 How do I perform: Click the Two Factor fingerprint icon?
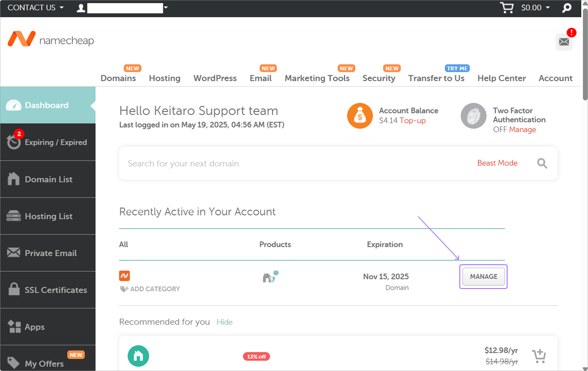pos(473,116)
